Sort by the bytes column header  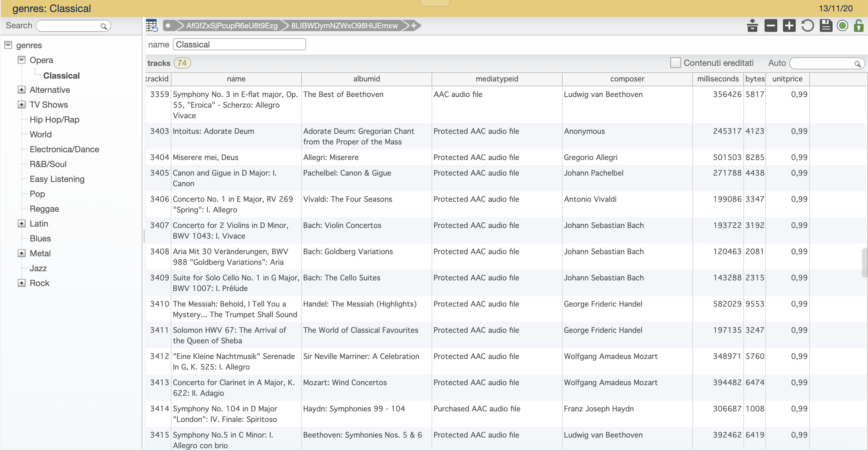pos(755,79)
